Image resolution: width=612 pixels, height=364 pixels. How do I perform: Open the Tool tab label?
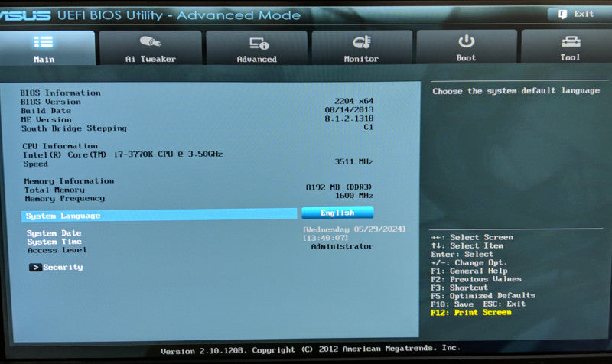pyautogui.click(x=570, y=57)
